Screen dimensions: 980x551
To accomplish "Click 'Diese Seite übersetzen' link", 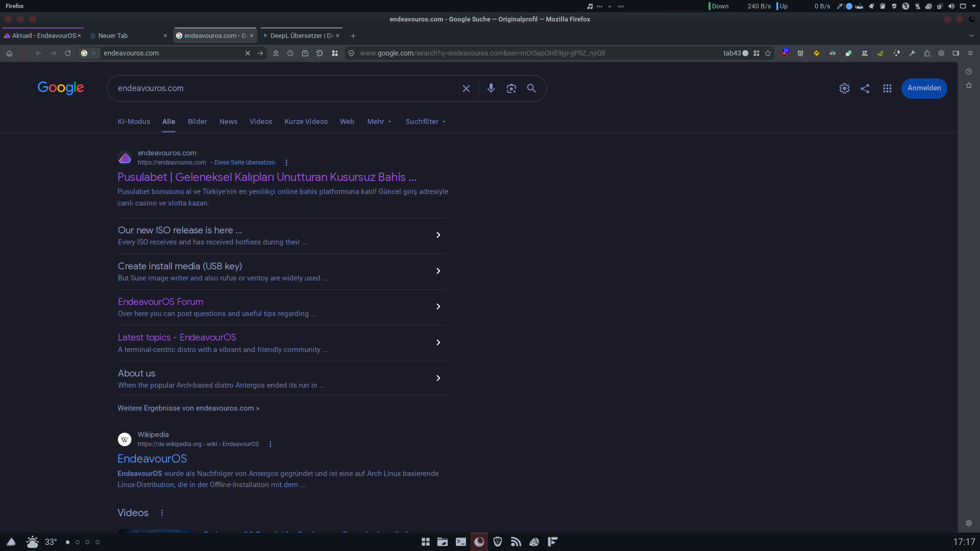I will (x=245, y=163).
